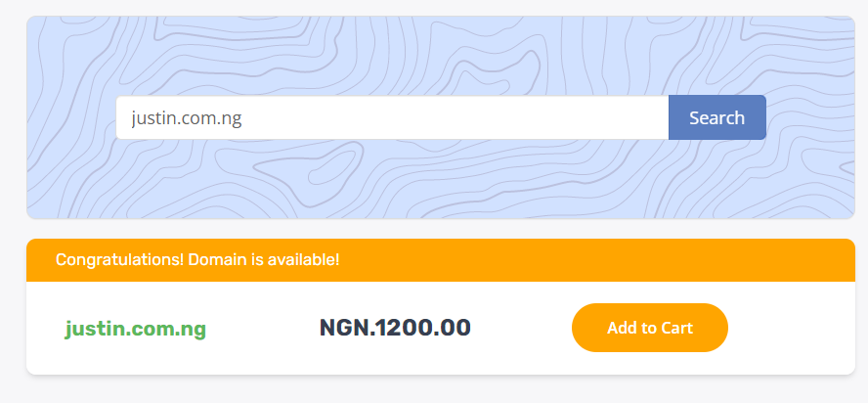Click the pattern area left of the search field
This screenshot has width=868, height=403.
click(70, 118)
